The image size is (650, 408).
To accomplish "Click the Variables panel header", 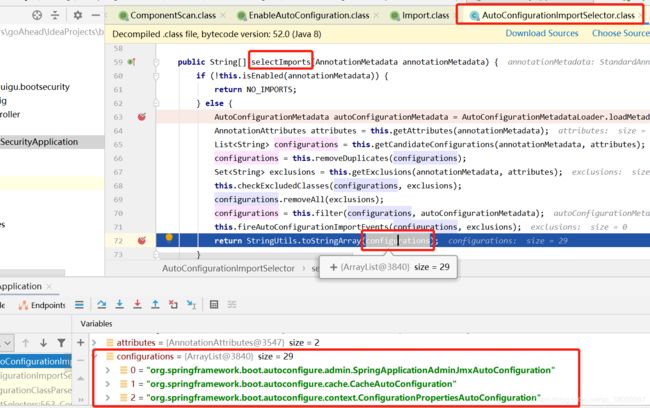I will (x=96, y=323).
